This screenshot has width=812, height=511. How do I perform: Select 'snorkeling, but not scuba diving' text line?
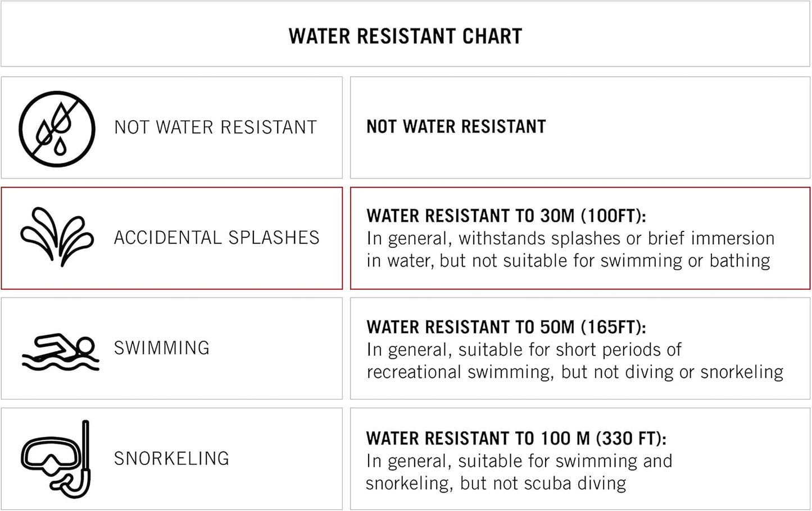(496, 483)
